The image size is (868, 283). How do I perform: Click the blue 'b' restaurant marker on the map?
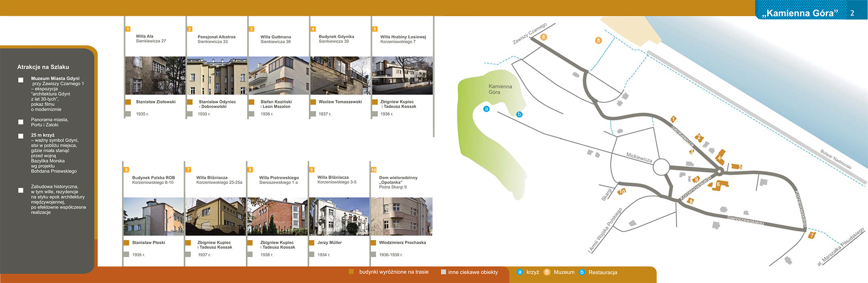(x=519, y=114)
